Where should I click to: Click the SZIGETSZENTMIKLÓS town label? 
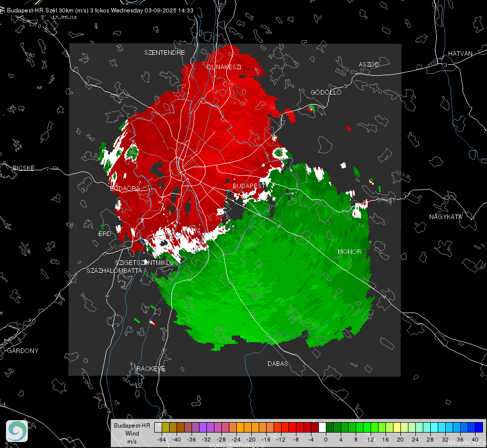[147, 262]
